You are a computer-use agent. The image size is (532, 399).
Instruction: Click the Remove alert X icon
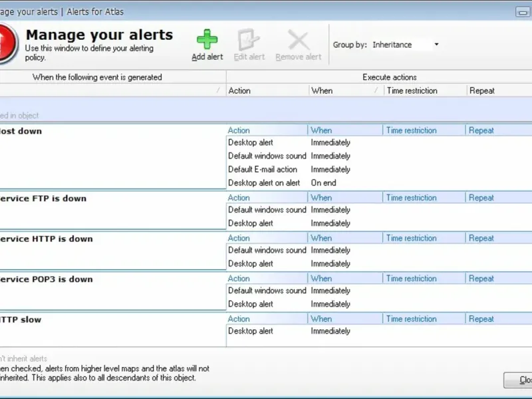[x=298, y=40]
